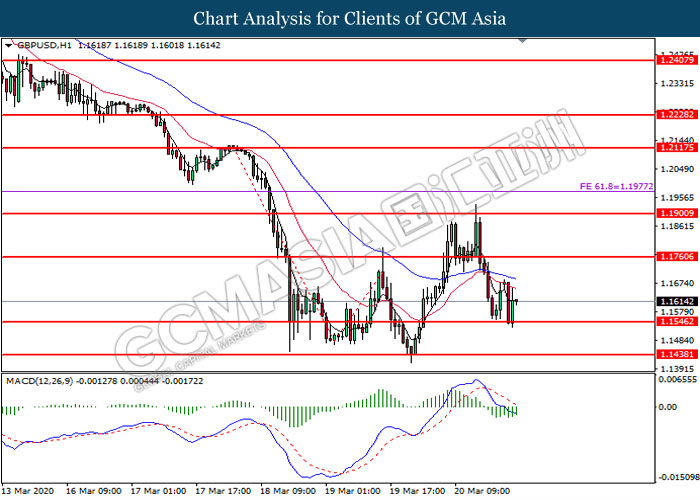Click the MACD zero level 0.00 label

click(666, 407)
